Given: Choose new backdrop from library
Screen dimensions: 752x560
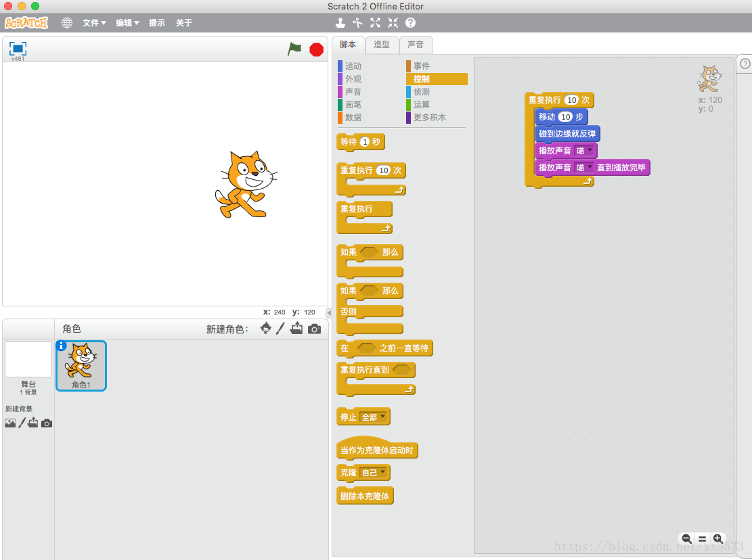Looking at the screenshot, I should pyautogui.click(x=10, y=423).
